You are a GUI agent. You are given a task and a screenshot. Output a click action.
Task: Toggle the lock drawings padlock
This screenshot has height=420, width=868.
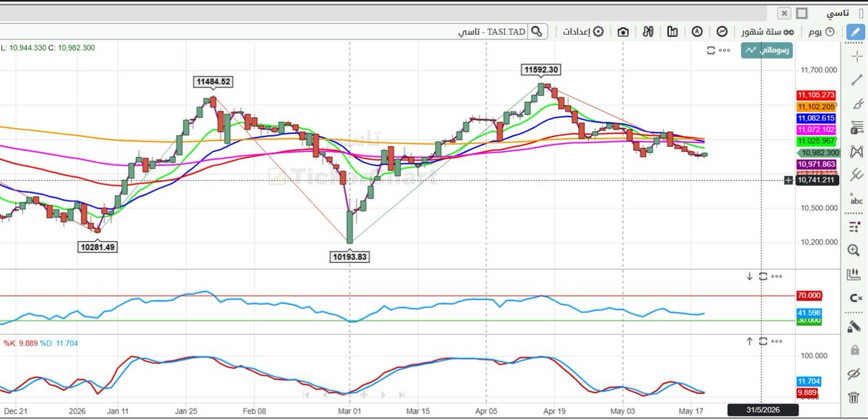point(854,350)
